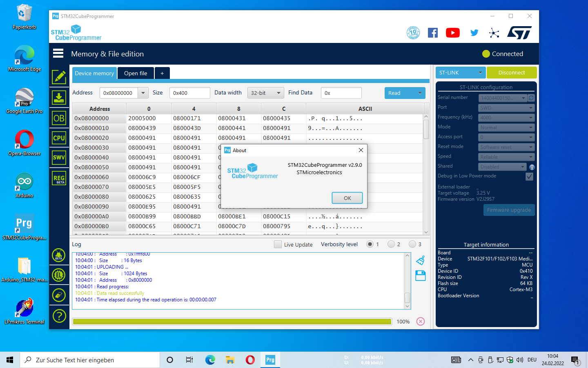Open the Serial number dropdown

(503, 98)
